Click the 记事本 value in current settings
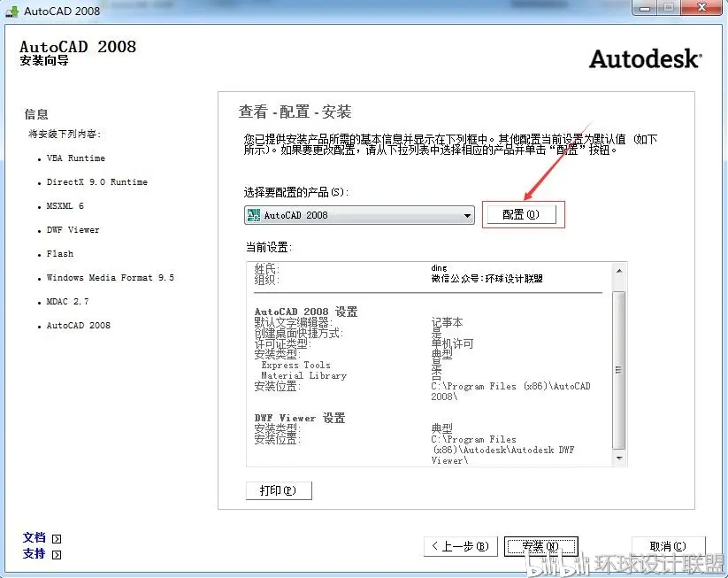This screenshot has width=728, height=578. tap(447, 322)
